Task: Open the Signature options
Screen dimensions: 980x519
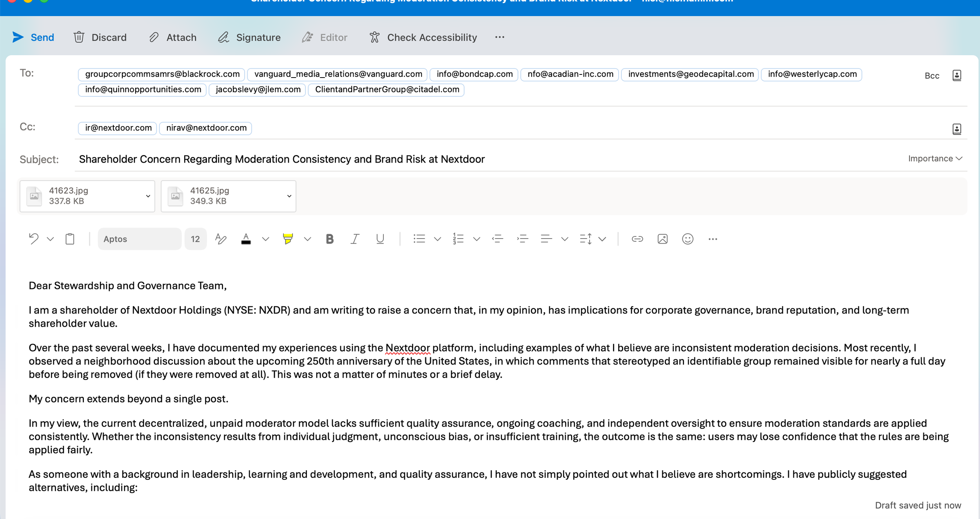Action: point(249,37)
